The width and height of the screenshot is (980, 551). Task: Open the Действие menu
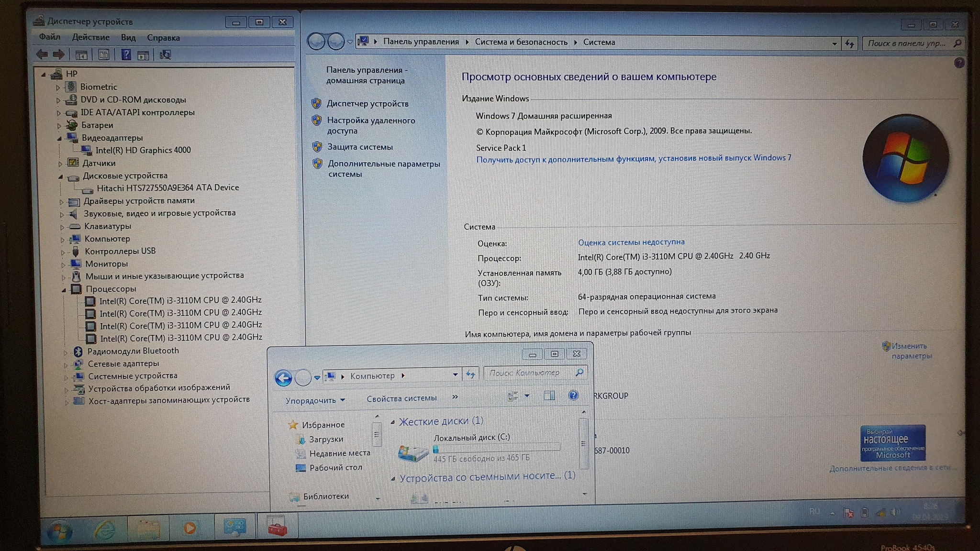(90, 37)
